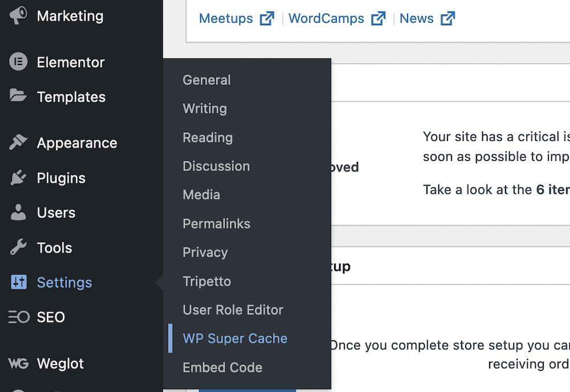This screenshot has width=570, height=392.
Task: Click the Elementor logo icon
Action: tap(18, 62)
